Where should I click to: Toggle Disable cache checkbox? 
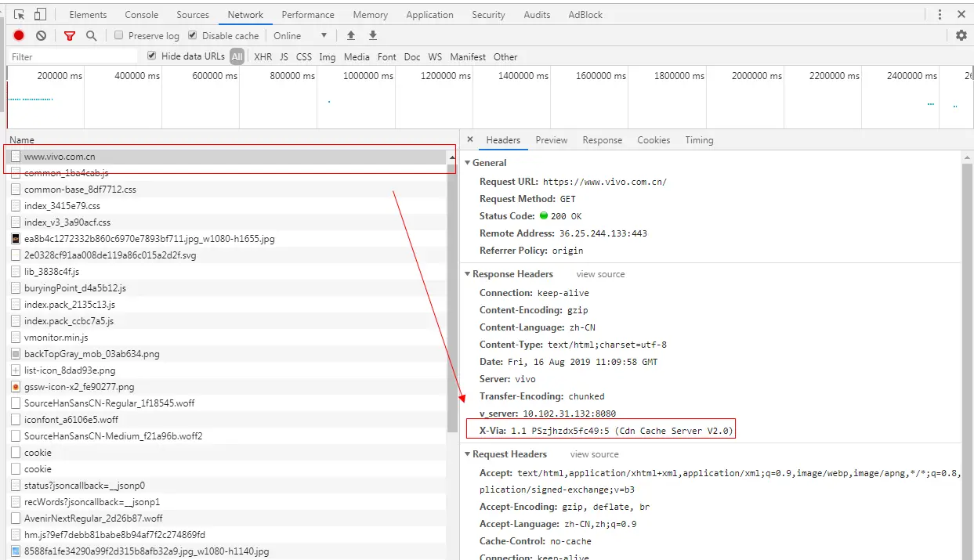point(193,35)
